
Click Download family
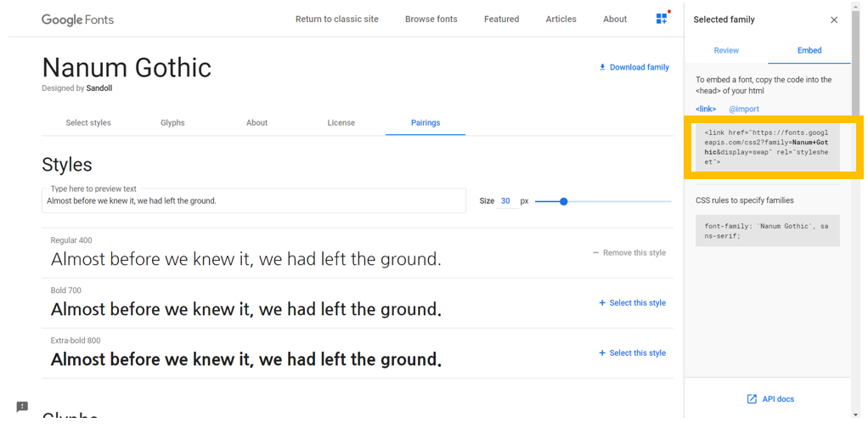pos(634,67)
